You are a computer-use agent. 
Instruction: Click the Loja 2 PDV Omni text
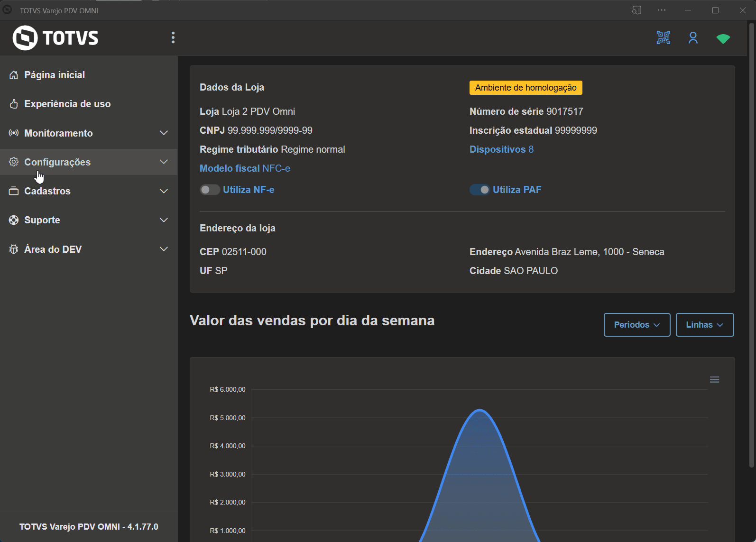point(258,111)
